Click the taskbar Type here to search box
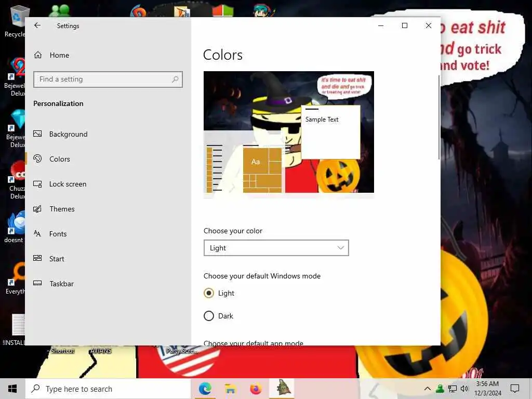This screenshot has width=532, height=399. 108,389
